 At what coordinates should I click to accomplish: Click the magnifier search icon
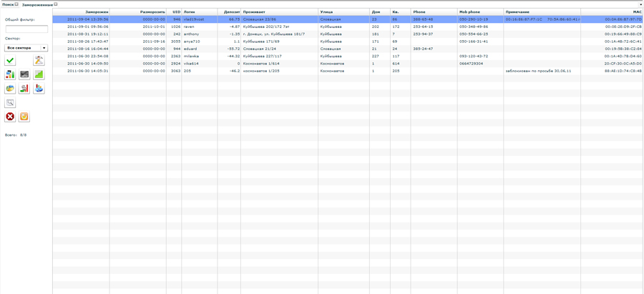10,103
